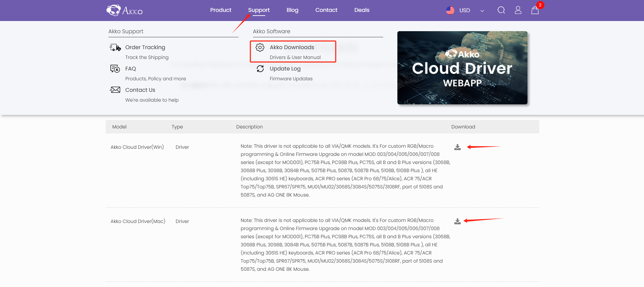Click the FAQ chat bubble icon
Image resolution: width=644 pixels, height=287 pixels.
115,69
